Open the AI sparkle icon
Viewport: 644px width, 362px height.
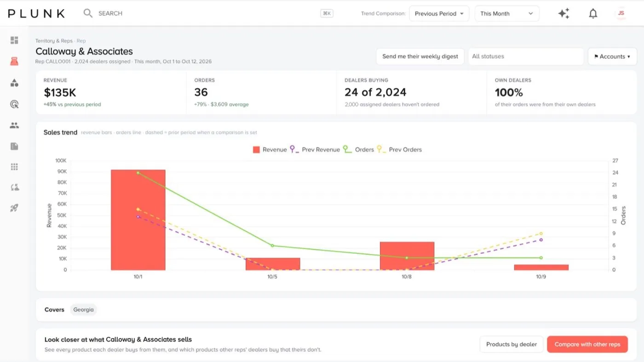(x=563, y=13)
